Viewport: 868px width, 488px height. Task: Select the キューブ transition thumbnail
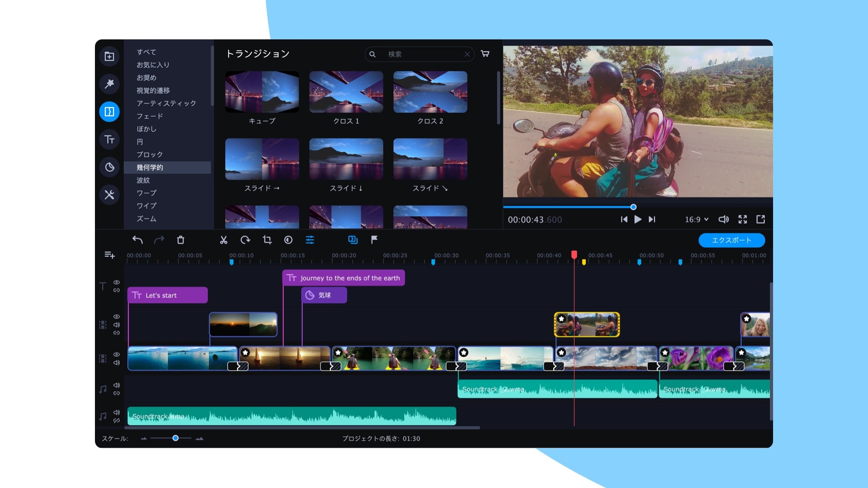tap(262, 92)
